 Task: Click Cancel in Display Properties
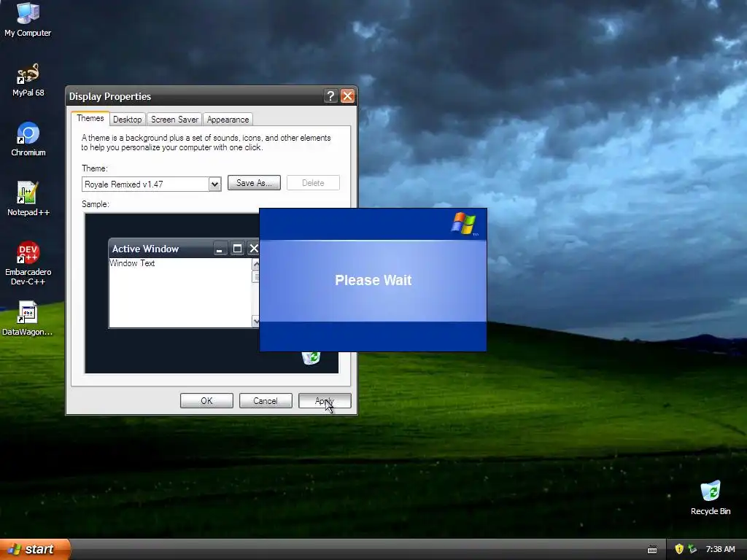(266, 401)
